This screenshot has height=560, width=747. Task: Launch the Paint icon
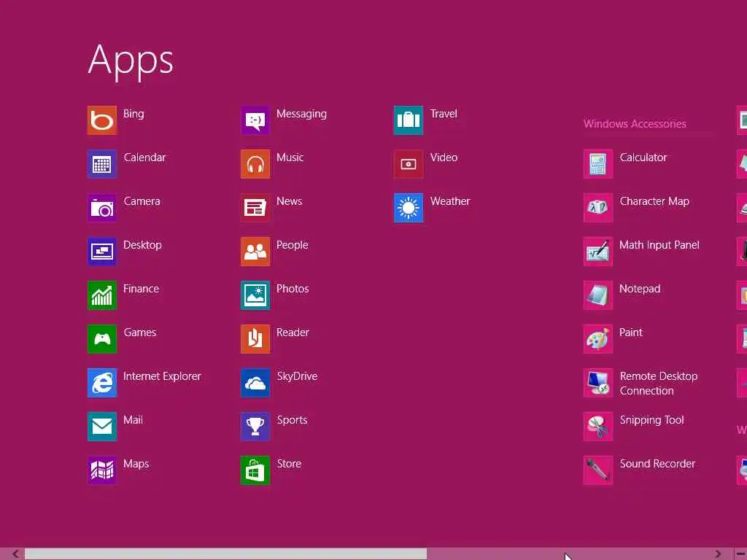pyautogui.click(x=598, y=339)
